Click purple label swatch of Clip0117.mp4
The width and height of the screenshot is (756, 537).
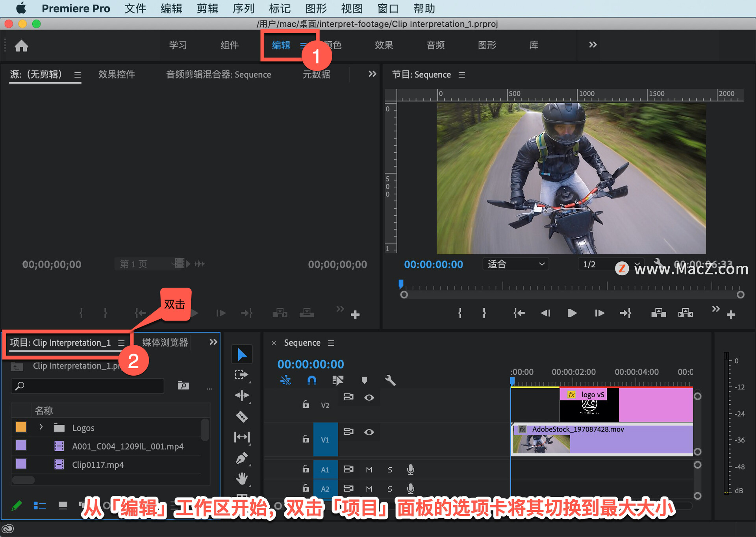click(21, 464)
